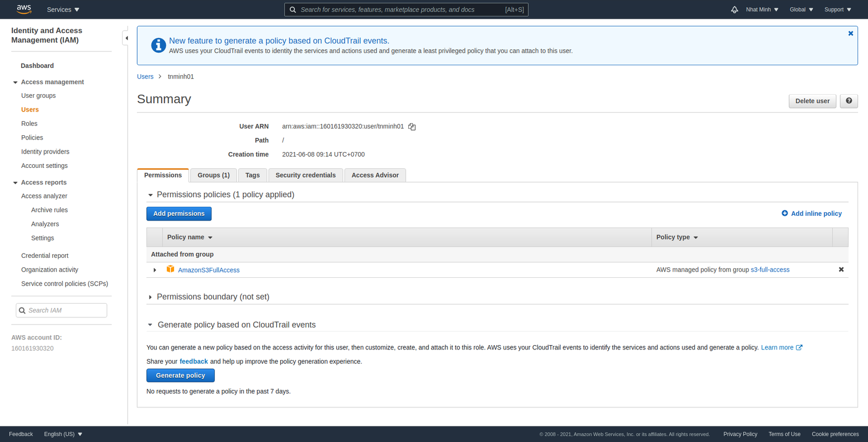Viewport: 868px width, 442px height.
Task: Switch to the Permissions tab
Action: (163, 175)
